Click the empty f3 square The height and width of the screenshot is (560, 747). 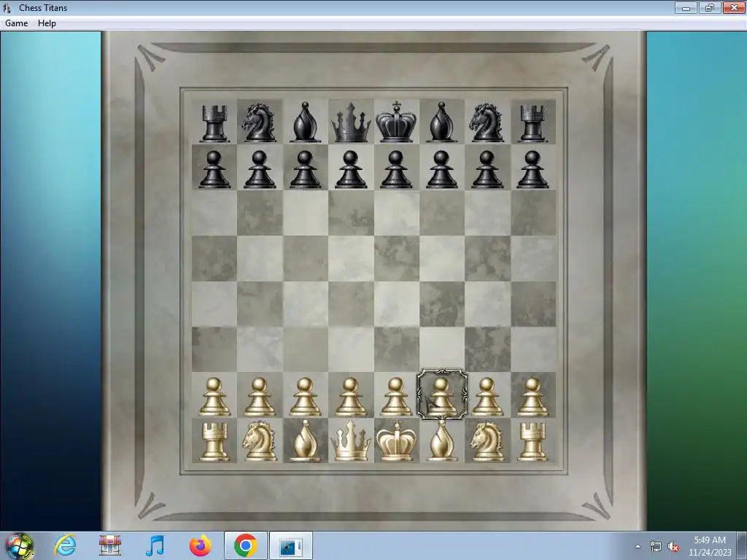441,349
